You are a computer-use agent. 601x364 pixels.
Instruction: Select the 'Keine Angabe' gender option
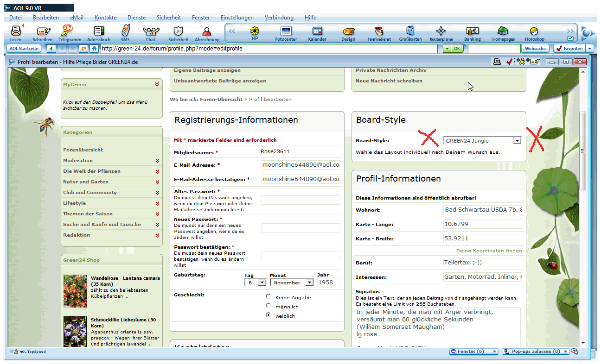tap(269, 296)
